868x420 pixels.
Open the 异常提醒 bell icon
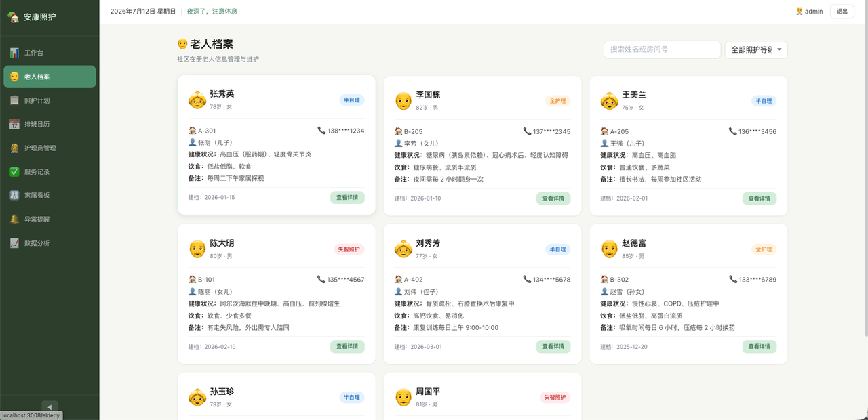pyautogui.click(x=14, y=219)
